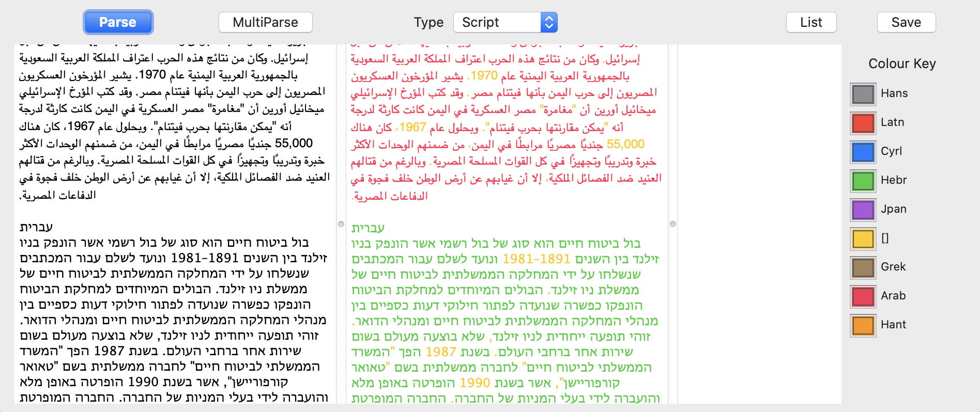
Task: Click the green heading "עברית" in output pane
Action: (368, 228)
